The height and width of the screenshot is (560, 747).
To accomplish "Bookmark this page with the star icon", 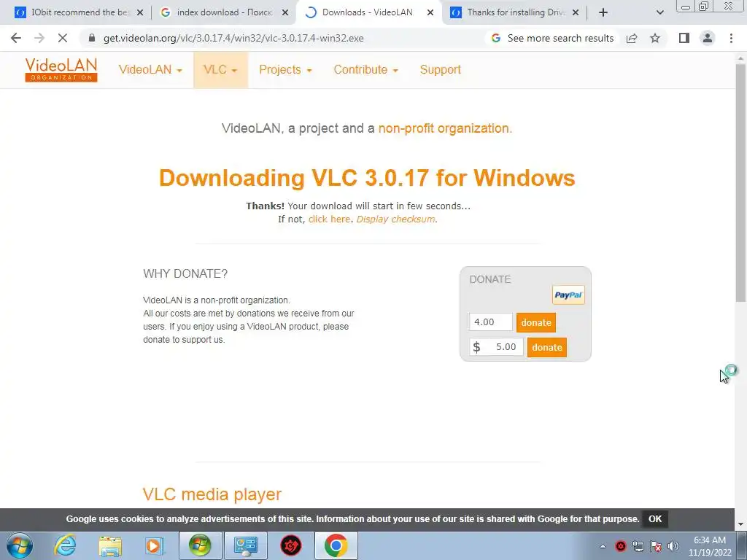I will coord(655,38).
